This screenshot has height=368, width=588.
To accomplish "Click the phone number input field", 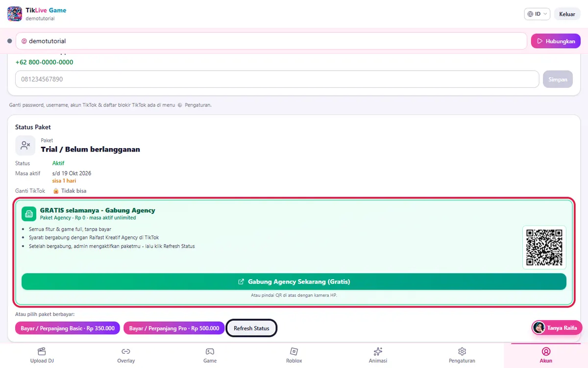I will 277,79.
